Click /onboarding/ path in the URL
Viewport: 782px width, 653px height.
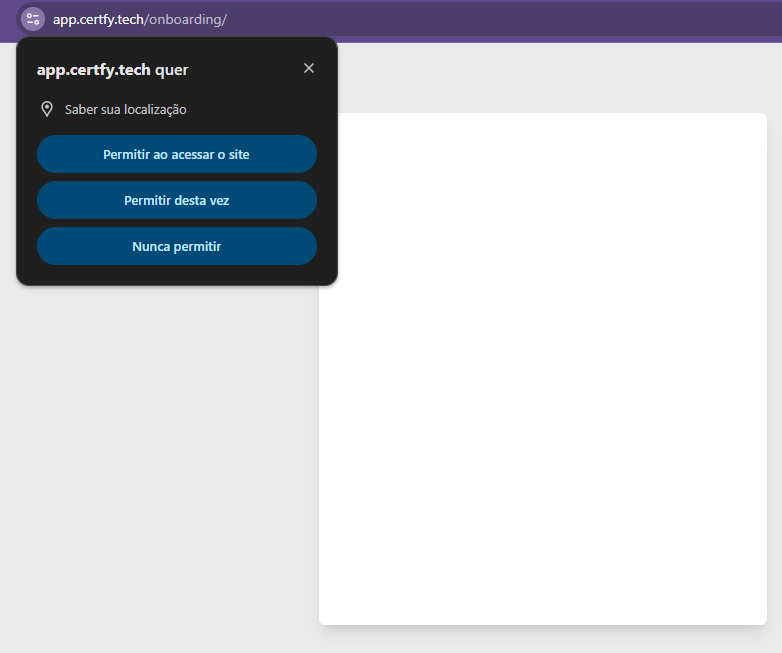click(186, 19)
